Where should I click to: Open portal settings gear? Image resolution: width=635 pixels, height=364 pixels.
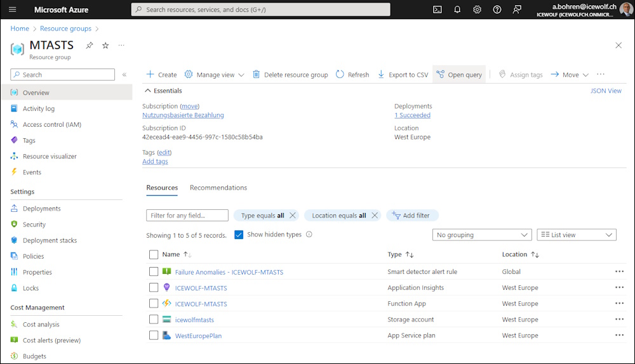tap(477, 10)
